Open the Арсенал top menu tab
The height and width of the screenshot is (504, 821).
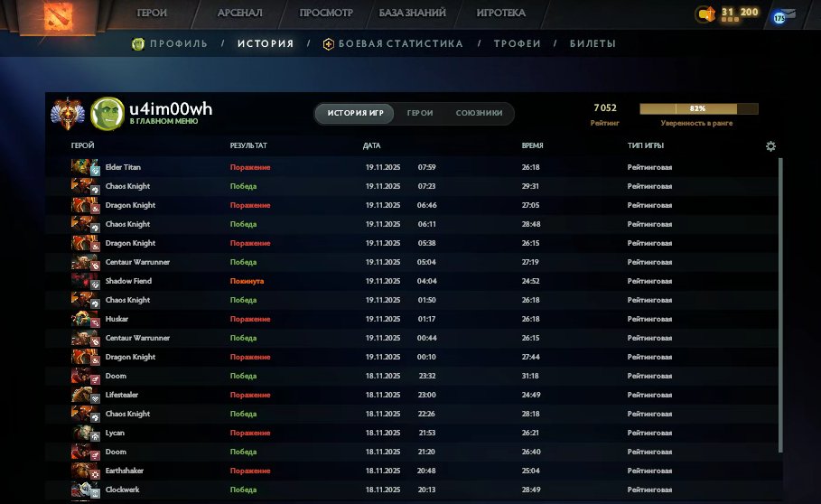239,14
